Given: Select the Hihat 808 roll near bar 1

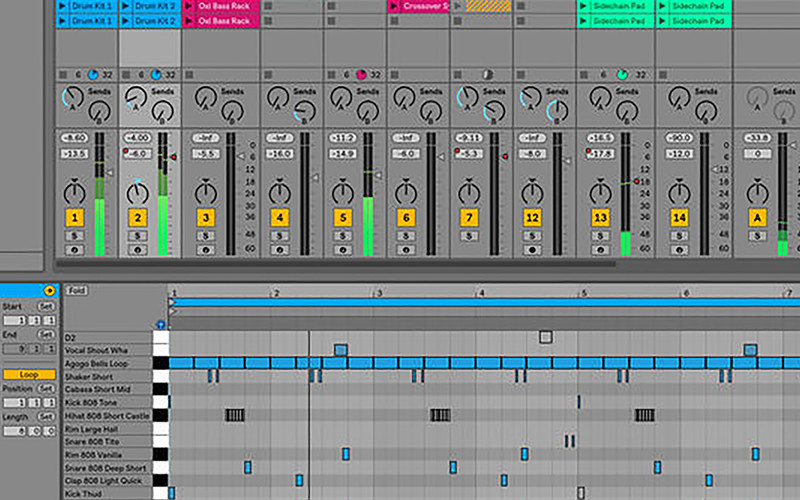Looking at the screenshot, I should click(x=235, y=415).
